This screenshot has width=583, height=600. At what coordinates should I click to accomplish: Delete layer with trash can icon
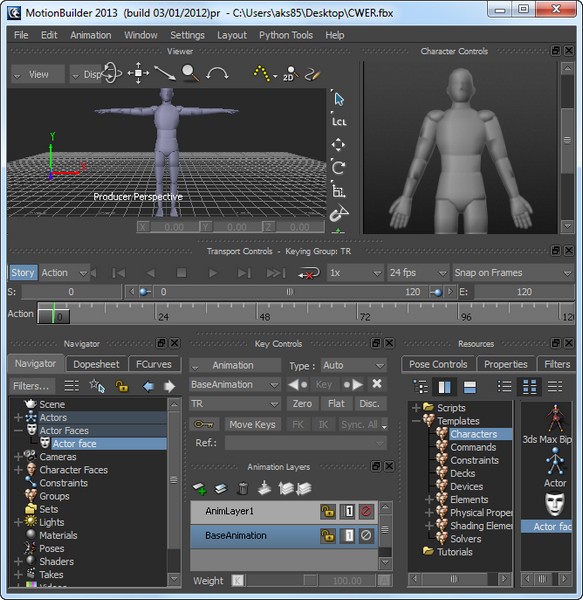[x=243, y=488]
